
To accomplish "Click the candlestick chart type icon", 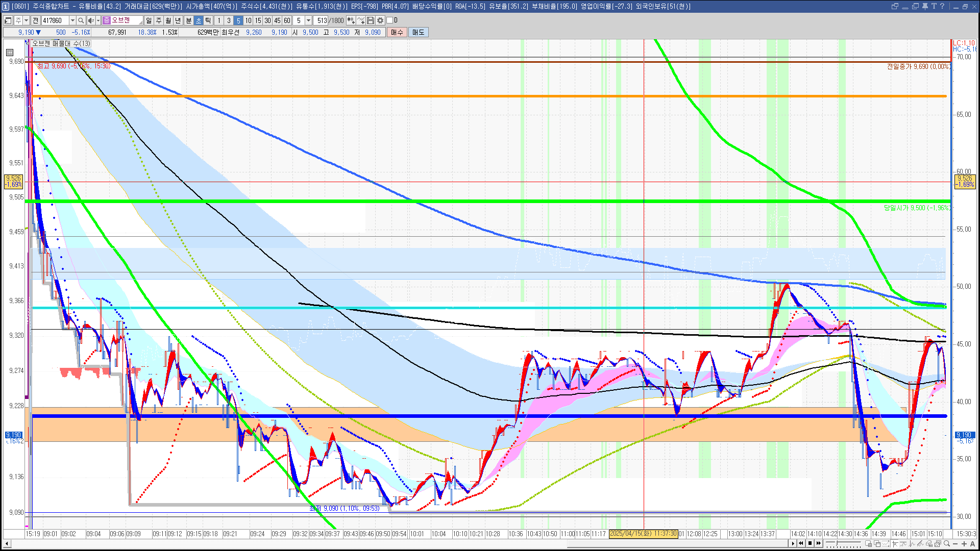I will click(351, 20).
